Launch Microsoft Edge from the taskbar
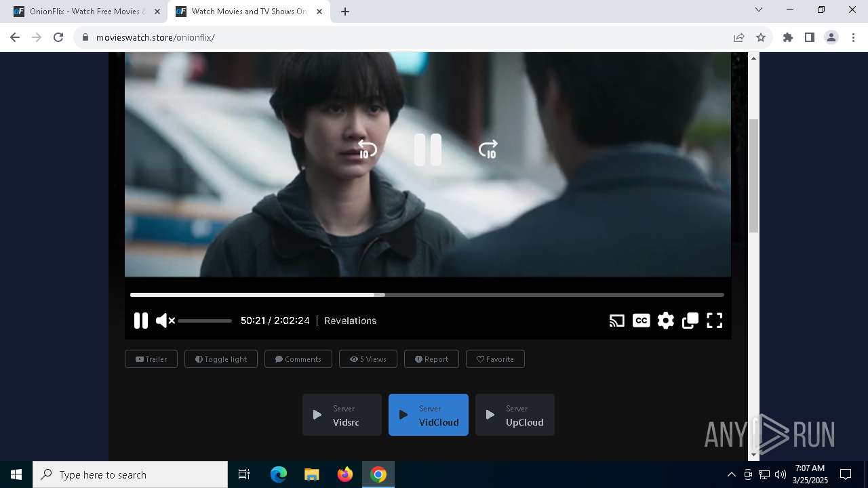The width and height of the screenshot is (868, 488). [x=279, y=474]
